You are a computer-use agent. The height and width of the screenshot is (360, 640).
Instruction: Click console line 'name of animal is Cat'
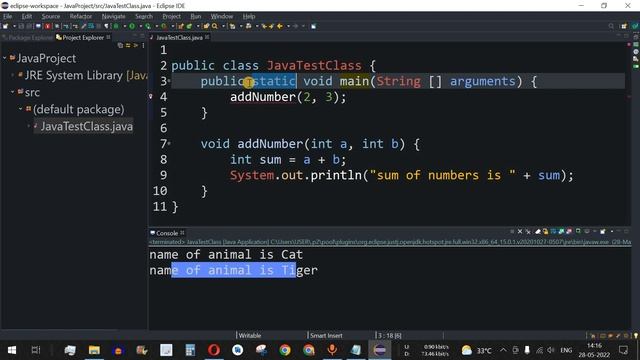click(x=226, y=255)
